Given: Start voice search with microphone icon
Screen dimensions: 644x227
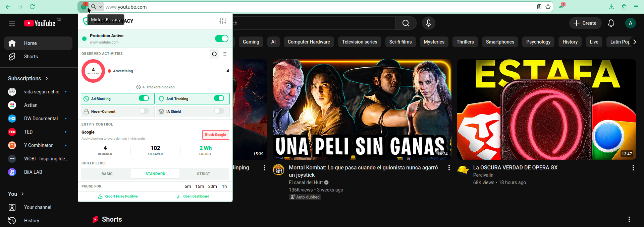Looking at the screenshot, I should tap(428, 23).
